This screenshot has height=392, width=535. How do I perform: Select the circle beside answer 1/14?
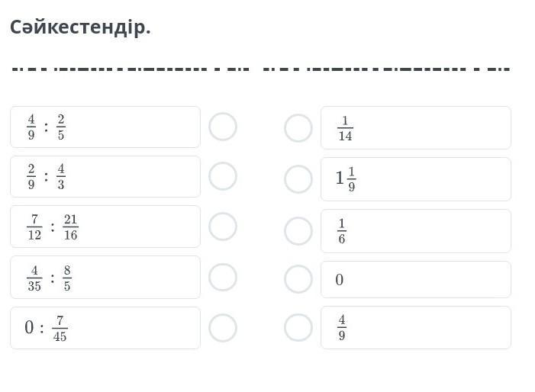click(x=298, y=128)
